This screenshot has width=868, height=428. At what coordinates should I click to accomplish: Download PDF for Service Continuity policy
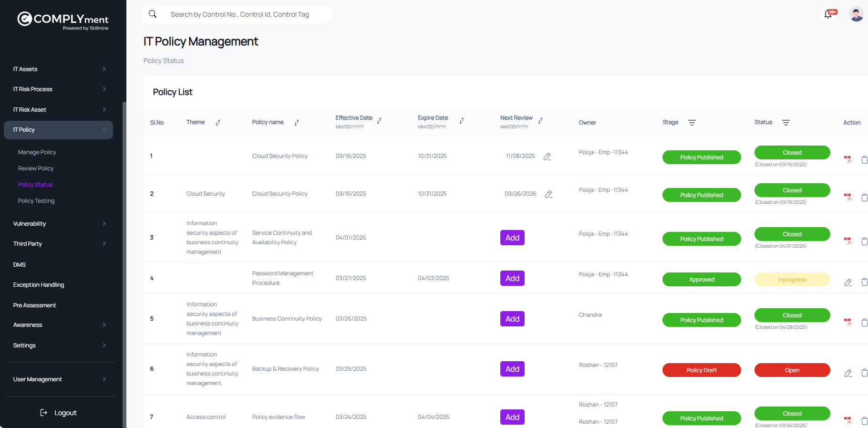848,241
